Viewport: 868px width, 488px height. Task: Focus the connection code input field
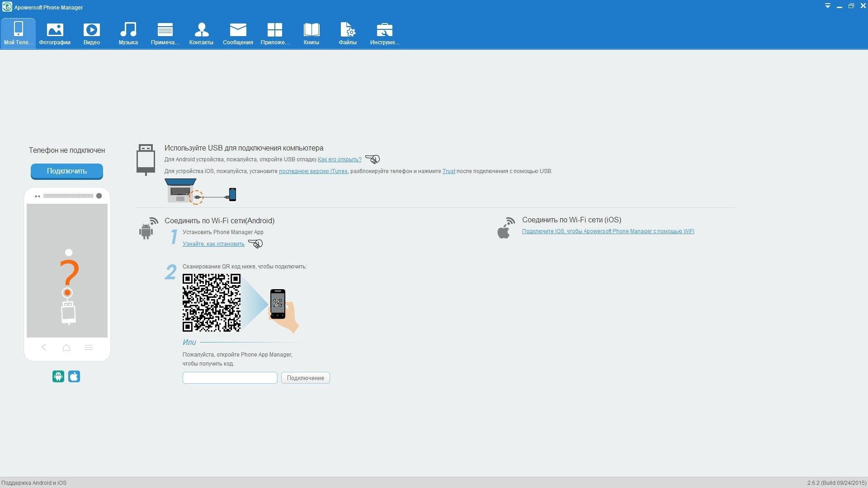230,378
